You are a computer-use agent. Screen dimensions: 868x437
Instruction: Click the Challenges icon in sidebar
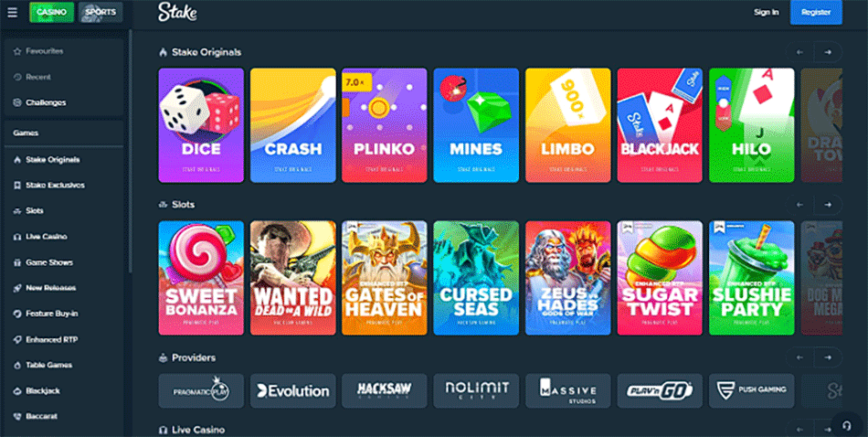tap(17, 102)
